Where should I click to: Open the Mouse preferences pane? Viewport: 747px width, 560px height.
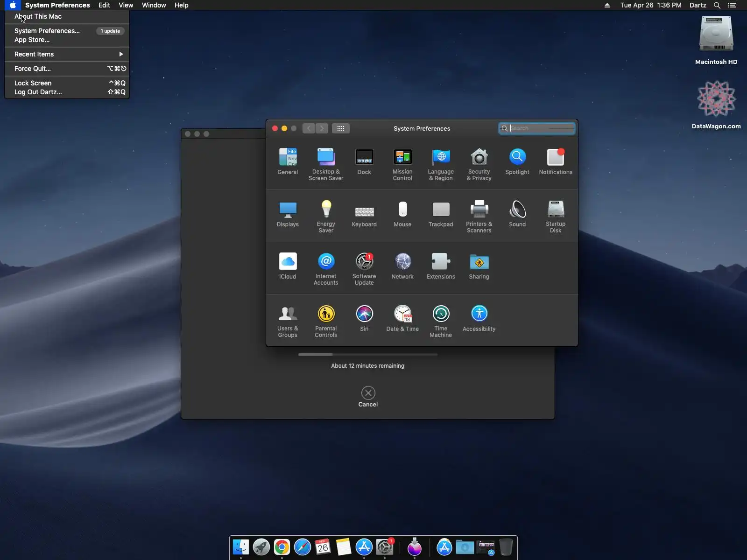click(402, 214)
